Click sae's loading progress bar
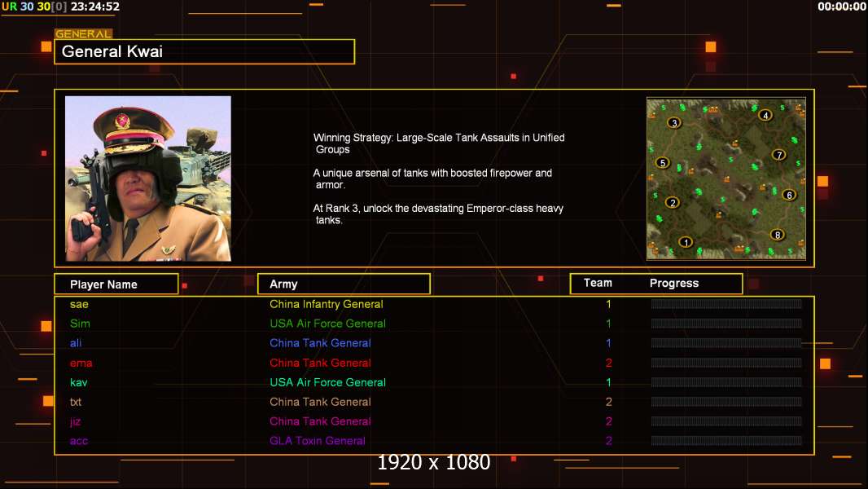 click(726, 303)
